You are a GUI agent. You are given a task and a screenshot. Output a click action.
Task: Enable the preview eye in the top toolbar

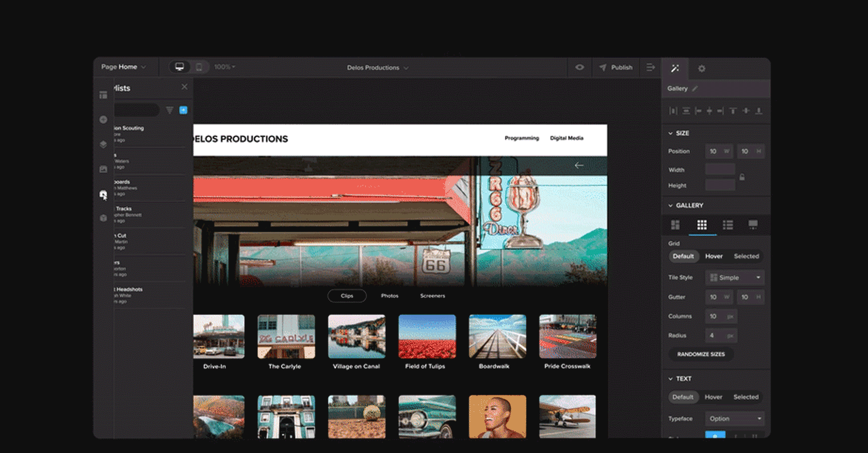[x=580, y=67]
